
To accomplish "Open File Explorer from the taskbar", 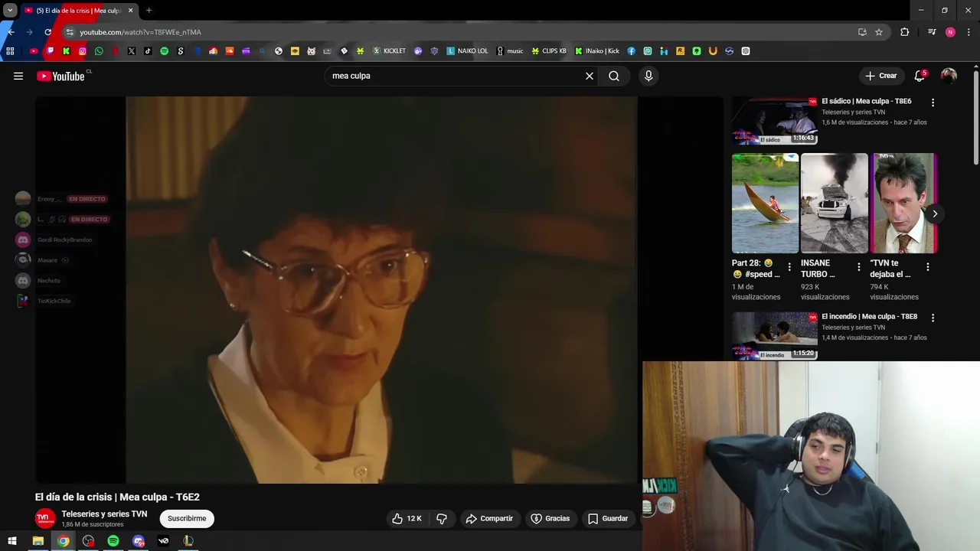I will click(x=38, y=541).
